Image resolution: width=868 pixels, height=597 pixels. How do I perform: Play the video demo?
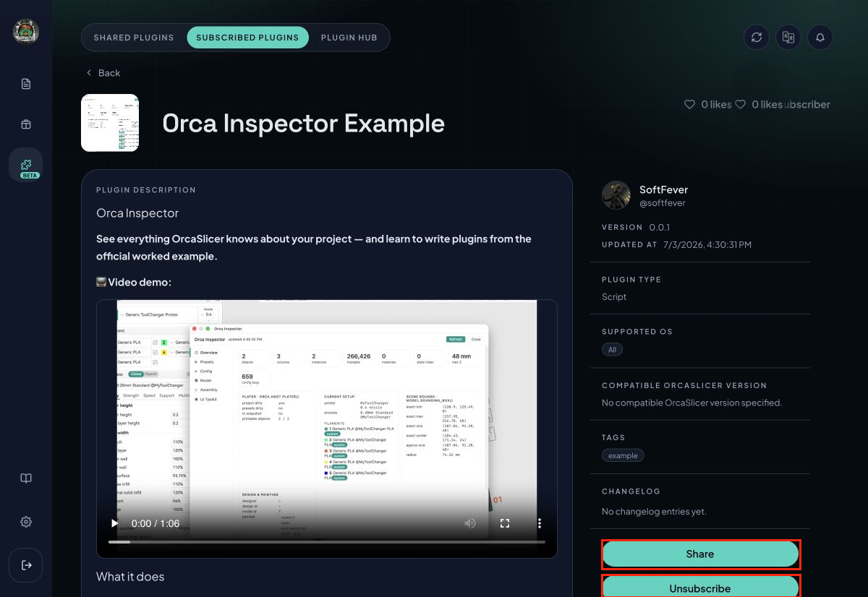pyautogui.click(x=114, y=523)
